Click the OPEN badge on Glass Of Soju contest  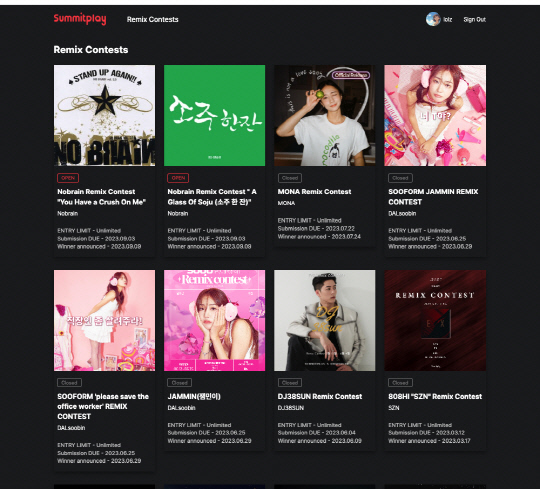pyautogui.click(x=178, y=178)
